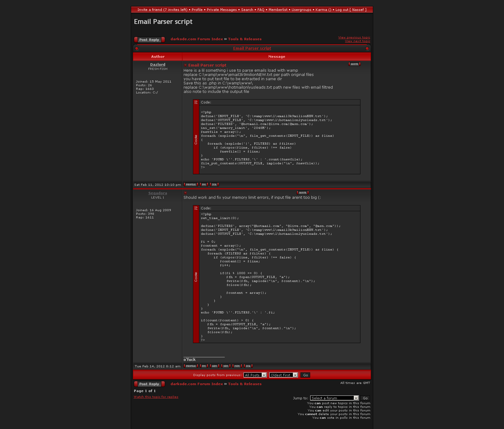Click the top Post Reply button

pyautogui.click(x=149, y=40)
